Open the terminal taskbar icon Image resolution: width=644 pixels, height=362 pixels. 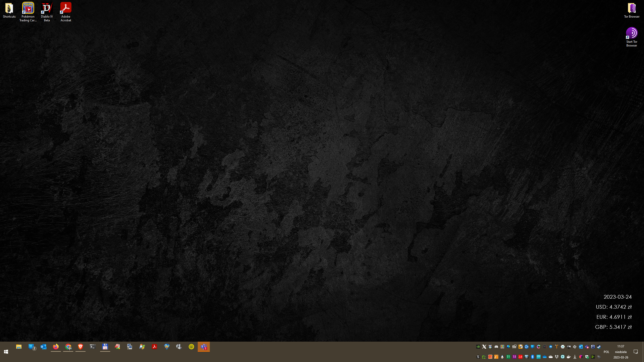click(93, 347)
